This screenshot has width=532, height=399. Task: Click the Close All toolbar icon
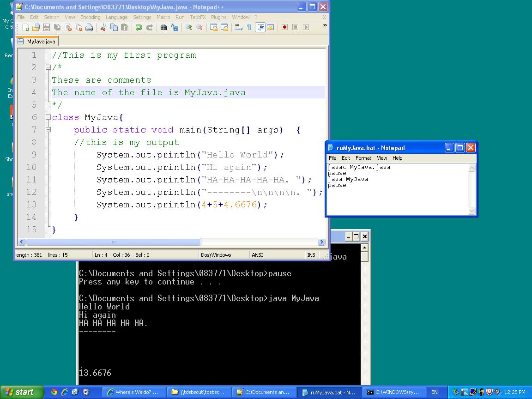[79, 28]
